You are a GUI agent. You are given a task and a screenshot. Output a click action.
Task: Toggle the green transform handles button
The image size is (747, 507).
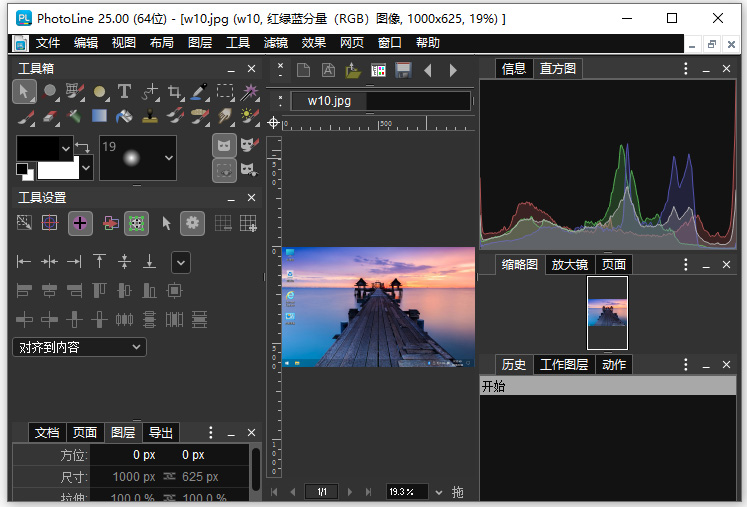(x=136, y=223)
